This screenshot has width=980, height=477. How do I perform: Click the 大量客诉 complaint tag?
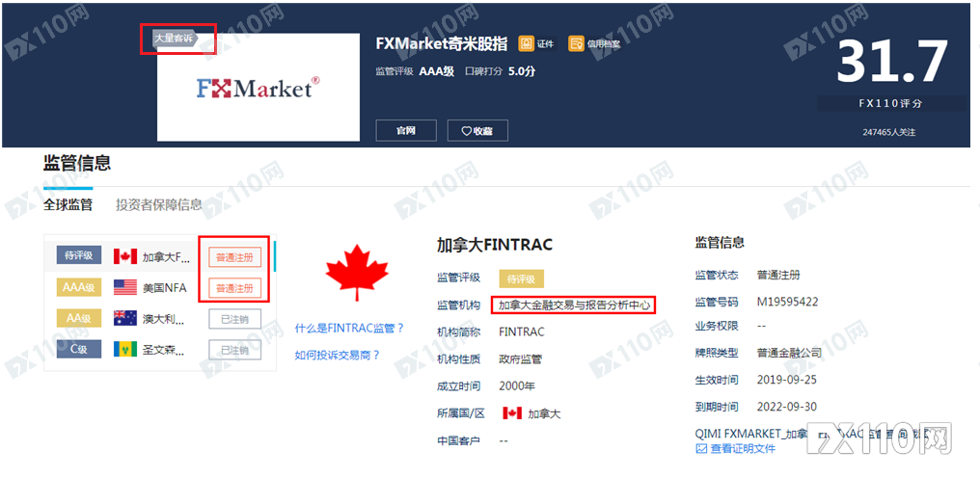175,39
